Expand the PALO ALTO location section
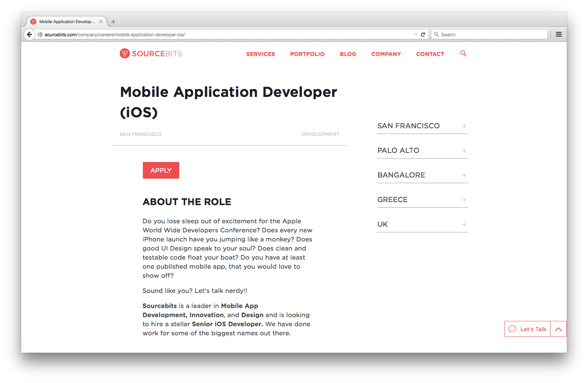Viewport: 588px width, 383px height. coord(423,151)
